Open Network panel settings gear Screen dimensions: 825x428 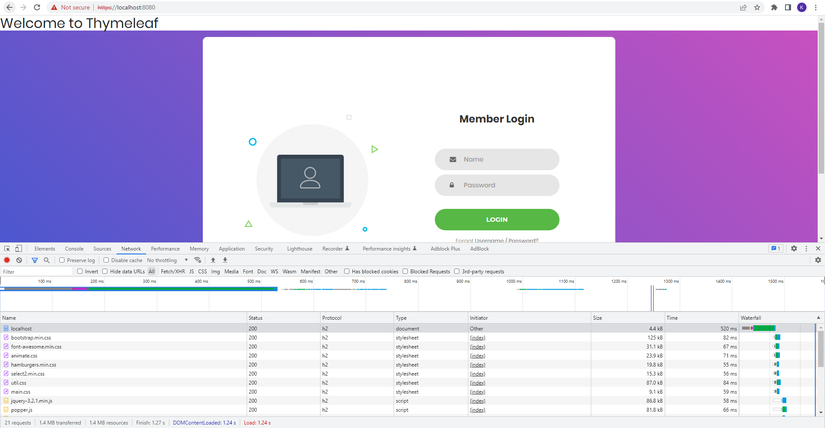pyautogui.click(x=818, y=260)
